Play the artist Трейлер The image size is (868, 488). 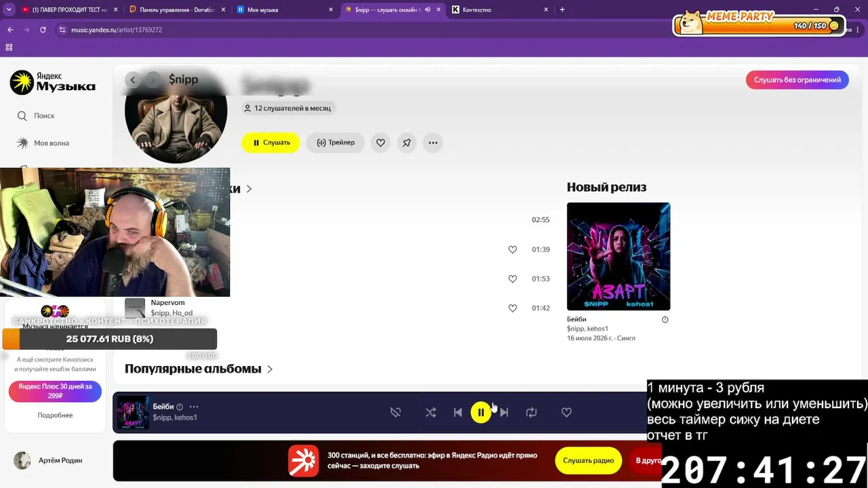point(336,142)
